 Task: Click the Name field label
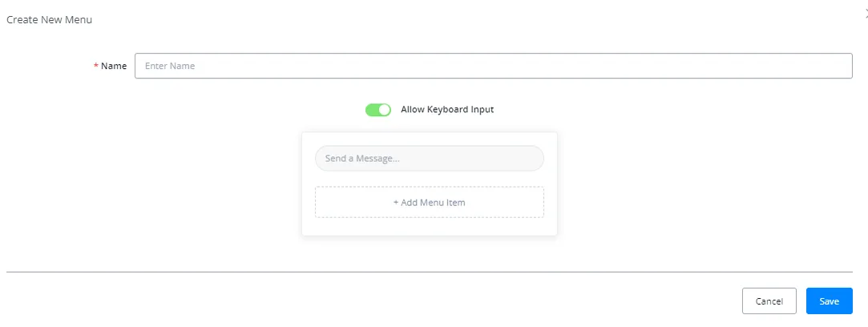point(114,66)
